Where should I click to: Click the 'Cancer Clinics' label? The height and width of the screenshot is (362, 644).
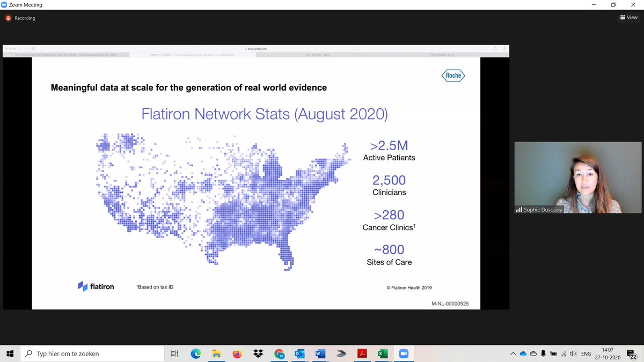tap(389, 227)
